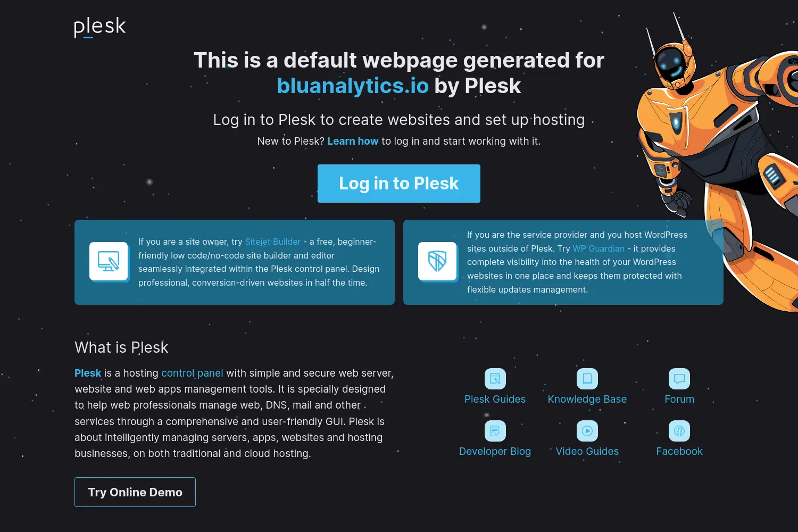Image resolution: width=798 pixels, height=532 pixels.
Task: Open the Facebook icon
Action: [x=679, y=431]
